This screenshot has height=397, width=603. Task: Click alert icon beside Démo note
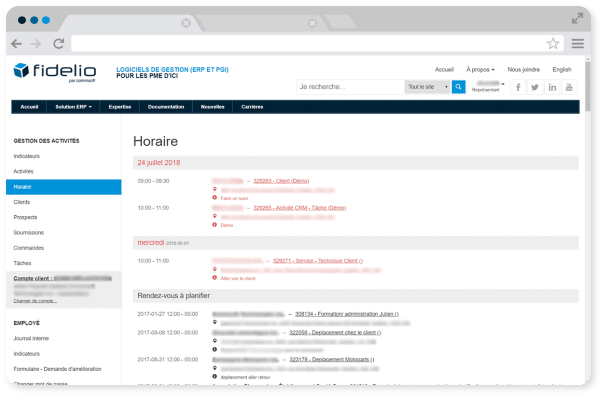tap(215, 225)
